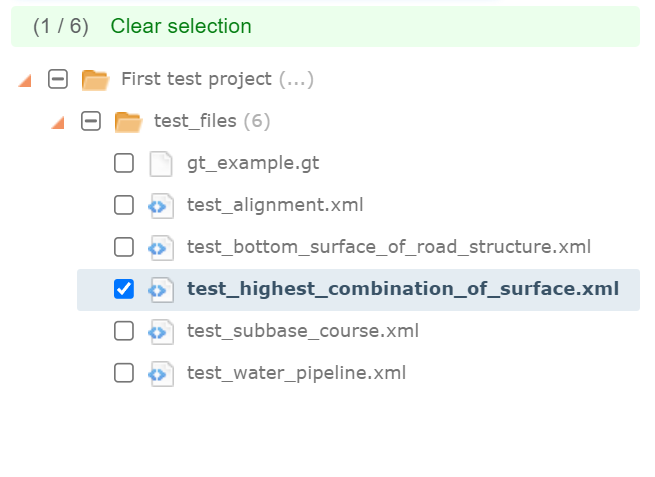This screenshot has height=477, width=655.
Task: Open the First test project label
Action: pyautogui.click(x=196, y=79)
